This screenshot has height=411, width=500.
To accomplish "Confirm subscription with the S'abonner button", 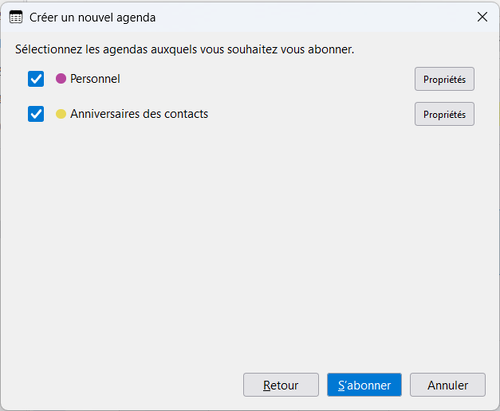I will [364, 385].
